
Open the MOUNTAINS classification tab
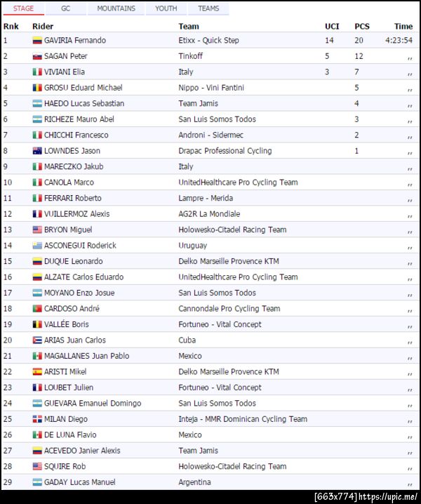tap(116, 8)
